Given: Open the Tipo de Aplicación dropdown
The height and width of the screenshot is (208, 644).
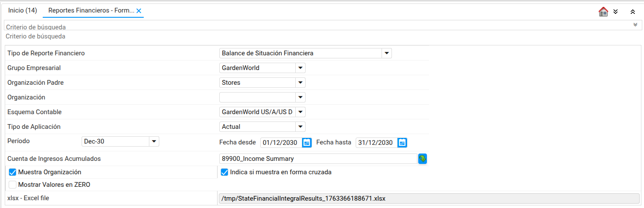Looking at the screenshot, I should 300,127.
